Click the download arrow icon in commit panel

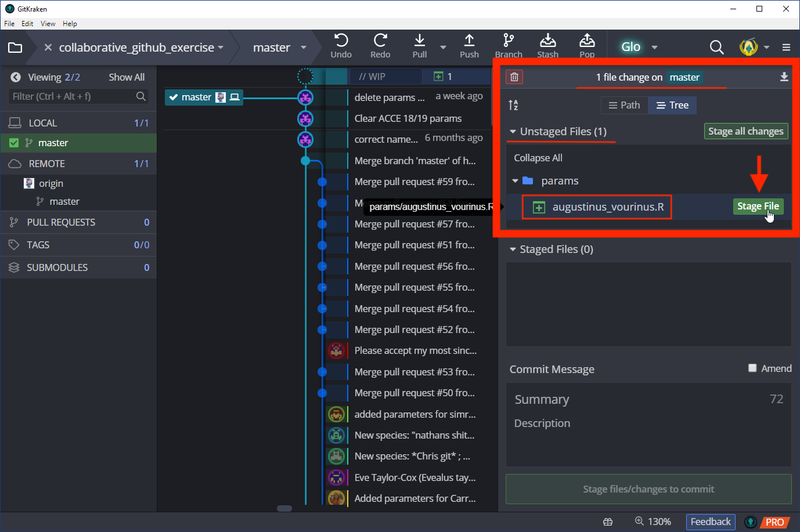[x=784, y=77]
